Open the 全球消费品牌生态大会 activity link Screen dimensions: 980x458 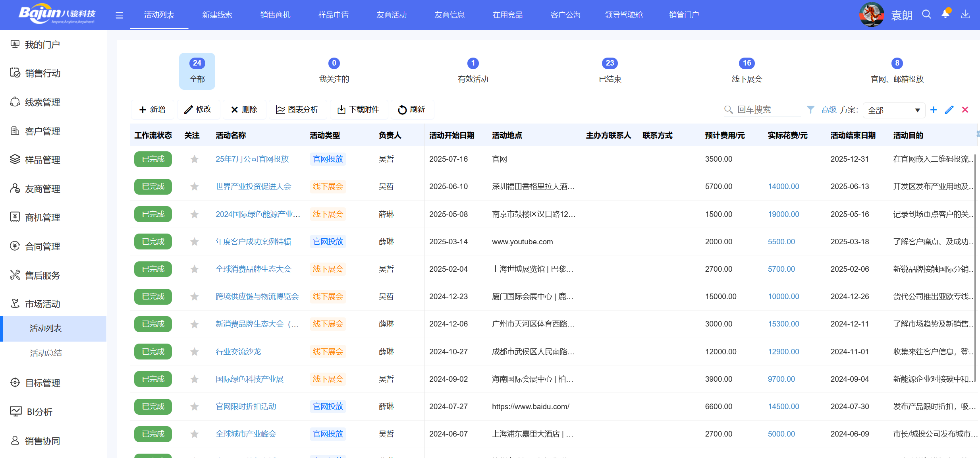click(x=253, y=269)
